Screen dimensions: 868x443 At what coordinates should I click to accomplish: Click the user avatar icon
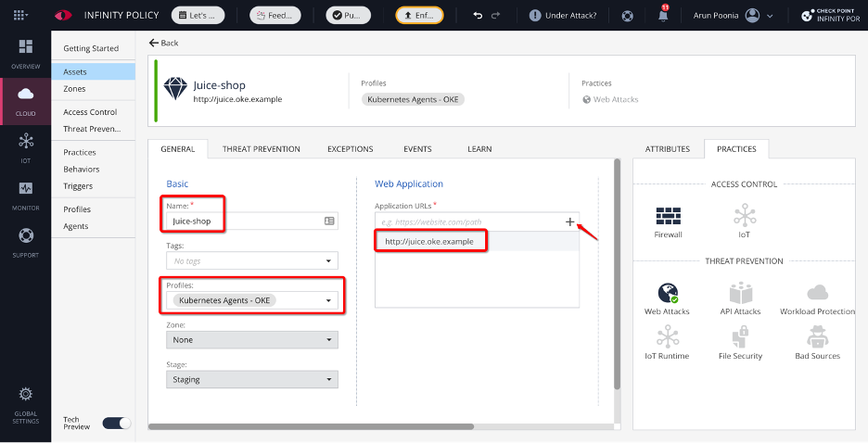752,16
